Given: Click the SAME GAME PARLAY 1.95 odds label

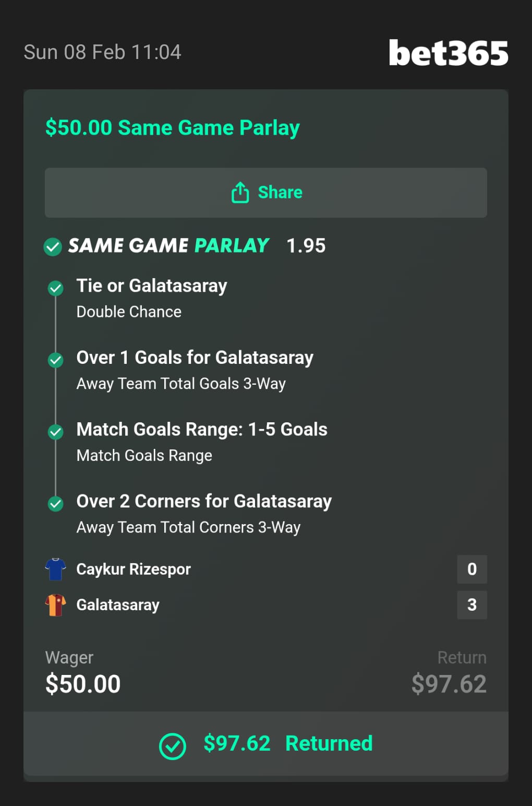Looking at the screenshot, I should 306,245.
